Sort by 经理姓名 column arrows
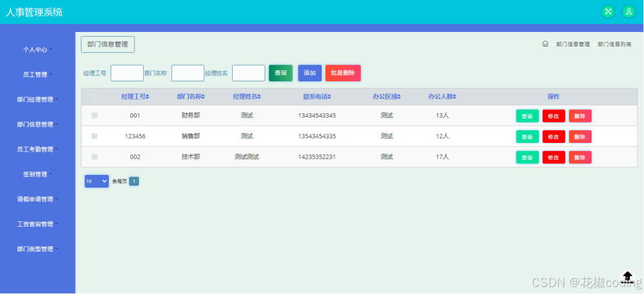Viewport: 644px width, 294px height. coord(259,97)
